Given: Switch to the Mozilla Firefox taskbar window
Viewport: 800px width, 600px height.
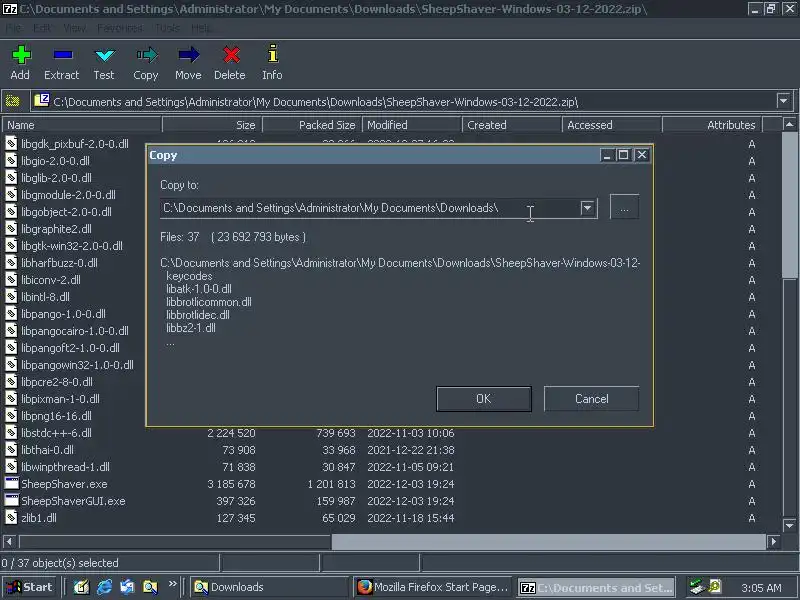Looking at the screenshot, I should coord(433,587).
